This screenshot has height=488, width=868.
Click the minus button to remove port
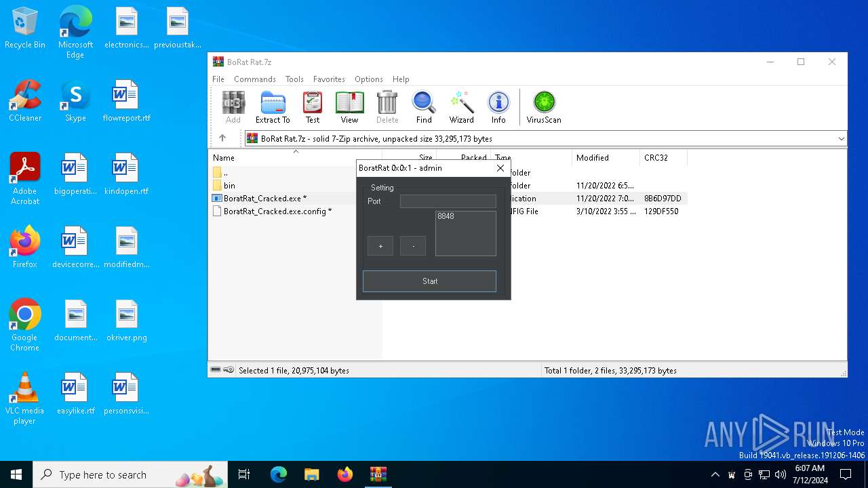[x=413, y=246]
